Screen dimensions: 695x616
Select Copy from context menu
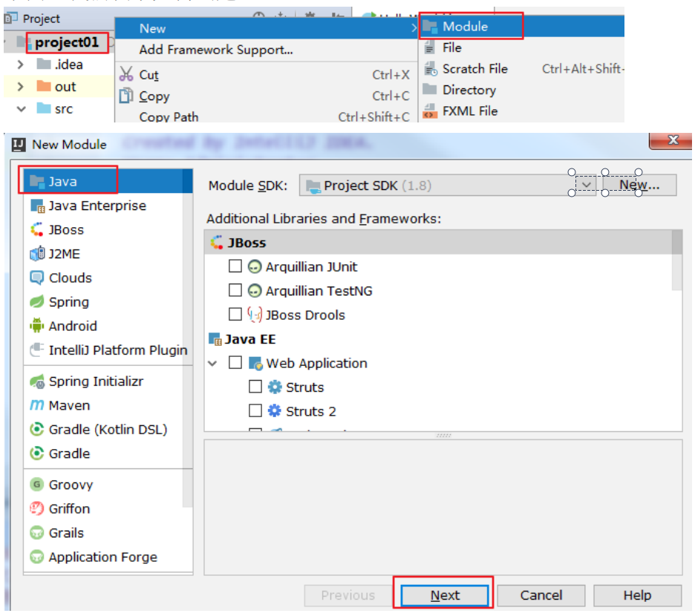266,96
